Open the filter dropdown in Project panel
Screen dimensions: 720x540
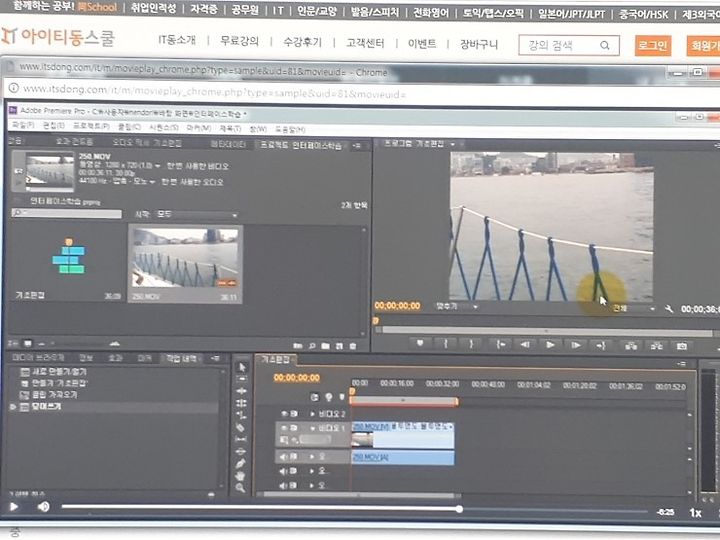coord(197,215)
